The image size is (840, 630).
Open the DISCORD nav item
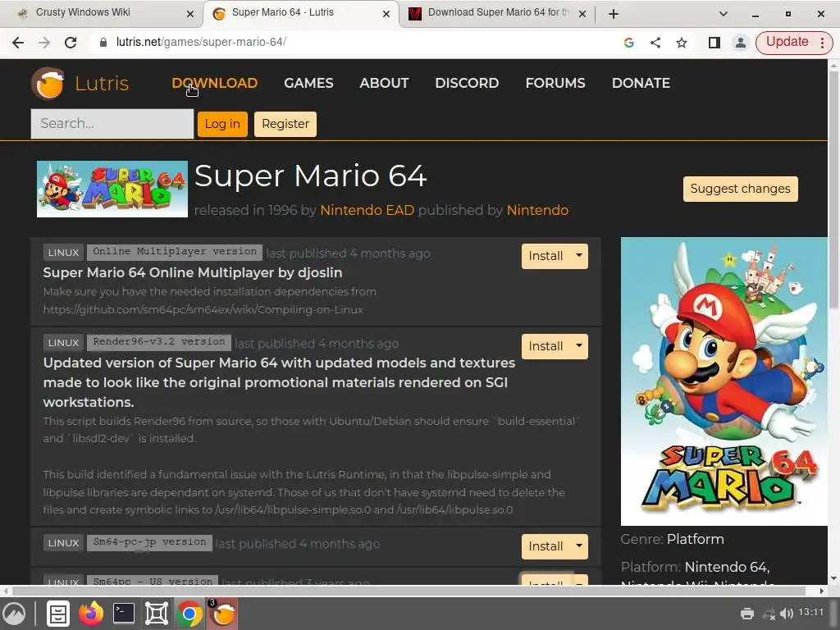click(x=467, y=83)
